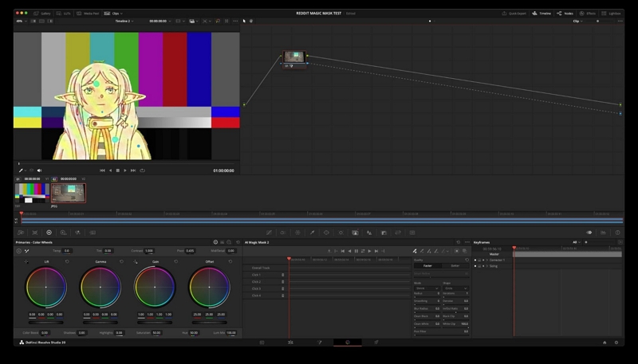Set Magic Mask quality to Better
This screenshot has height=364, width=638.
(x=455, y=266)
